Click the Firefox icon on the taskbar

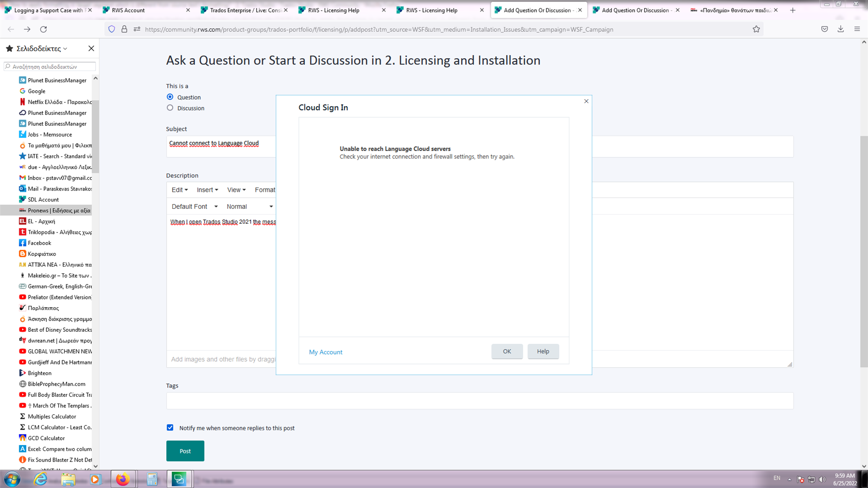pos(123,479)
